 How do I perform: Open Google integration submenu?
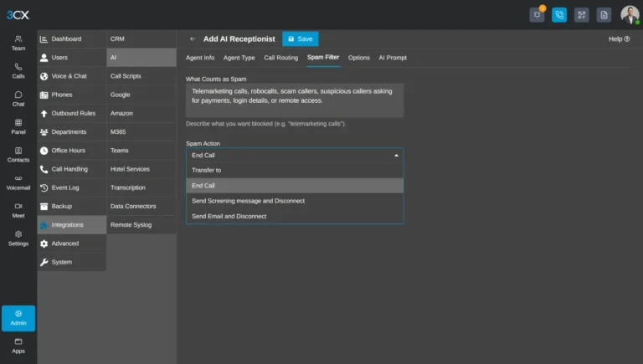[x=141, y=95]
